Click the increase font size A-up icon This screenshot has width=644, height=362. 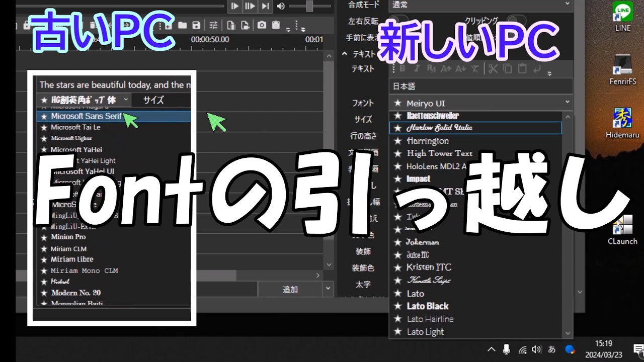point(446,69)
